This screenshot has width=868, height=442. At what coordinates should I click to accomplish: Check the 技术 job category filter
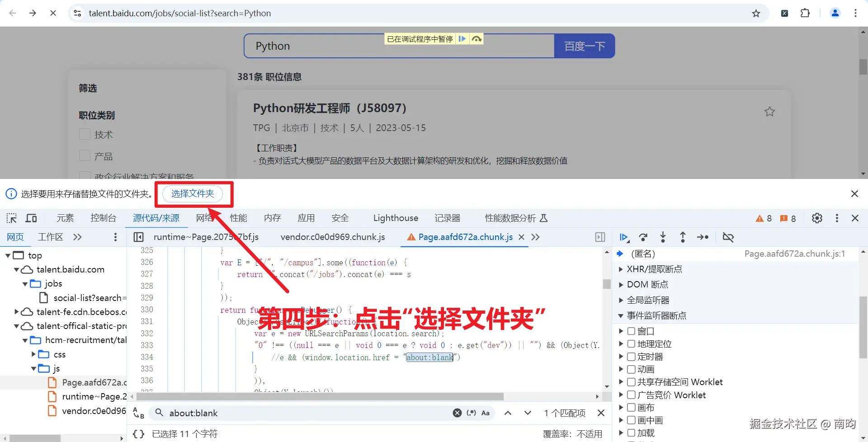pos(85,134)
